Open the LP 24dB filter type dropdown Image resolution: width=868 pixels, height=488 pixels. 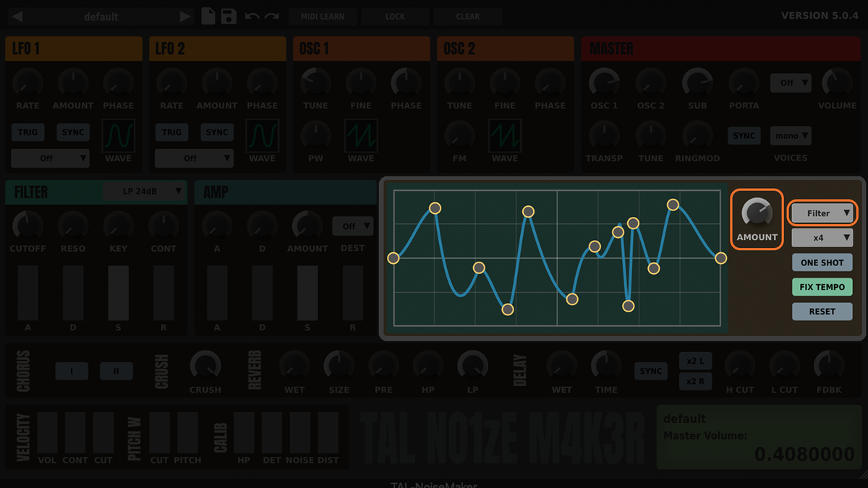(145, 191)
